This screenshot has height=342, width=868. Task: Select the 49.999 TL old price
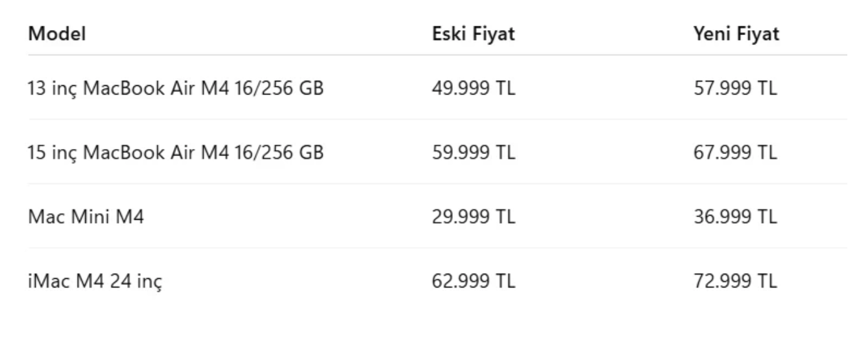(473, 88)
